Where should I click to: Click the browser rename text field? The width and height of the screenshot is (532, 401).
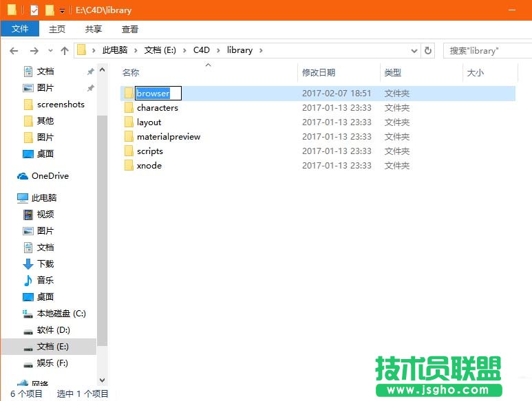coord(158,94)
